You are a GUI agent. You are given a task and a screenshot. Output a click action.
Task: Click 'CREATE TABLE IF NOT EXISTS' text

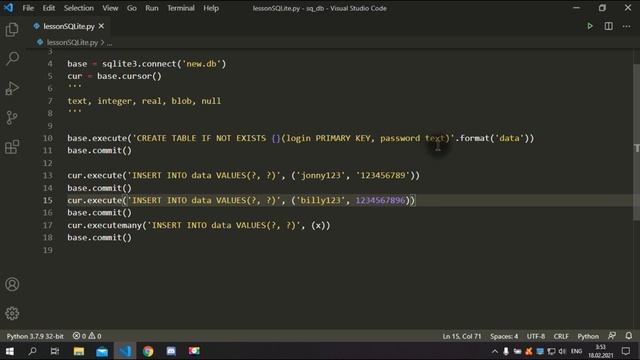201,138
